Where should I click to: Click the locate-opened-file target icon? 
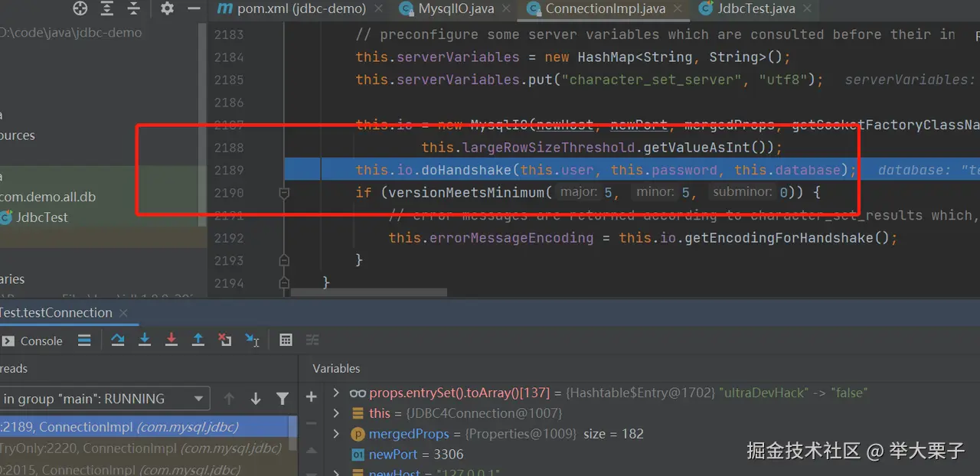[80, 8]
